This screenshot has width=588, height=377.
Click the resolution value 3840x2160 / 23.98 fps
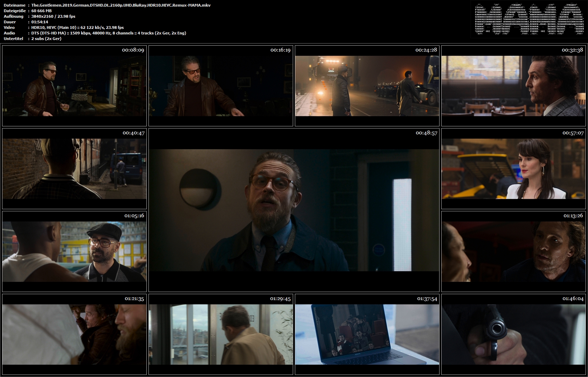tap(53, 16)
